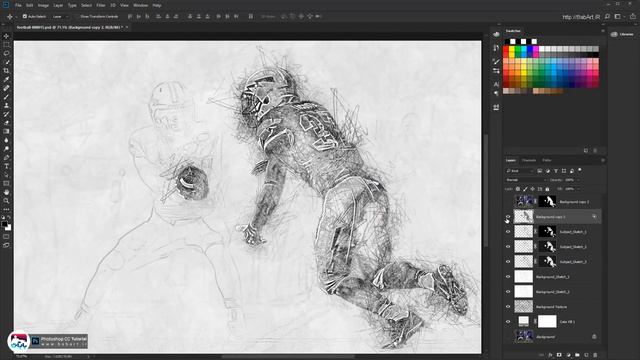Select the Rectangle shape tool

(6, 183)
